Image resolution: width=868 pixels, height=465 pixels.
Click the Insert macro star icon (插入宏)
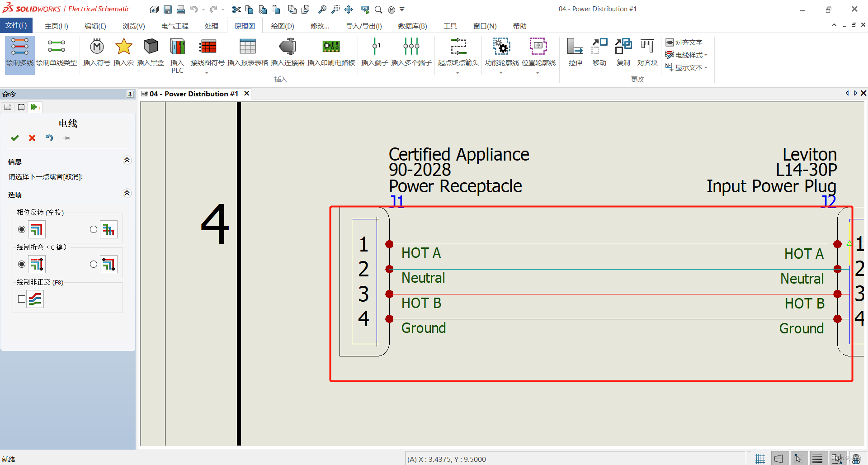(123, 47)
